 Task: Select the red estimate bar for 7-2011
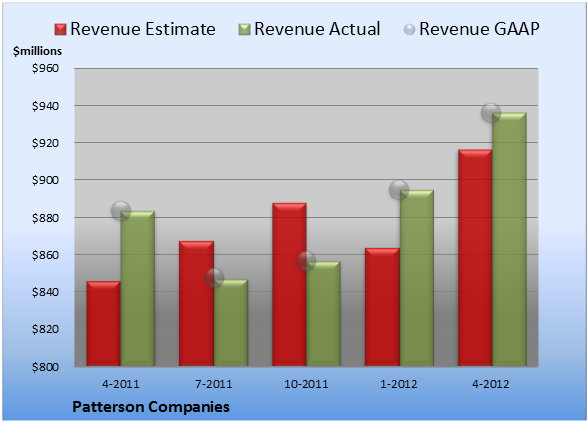196,303
